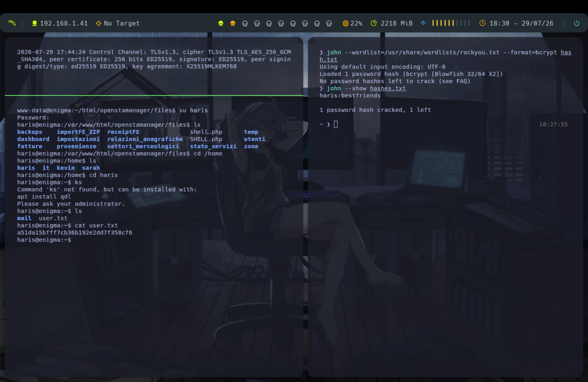Switch to the third skull workspace icon
This screenshot has height=382, width=588.
point(245,23)
